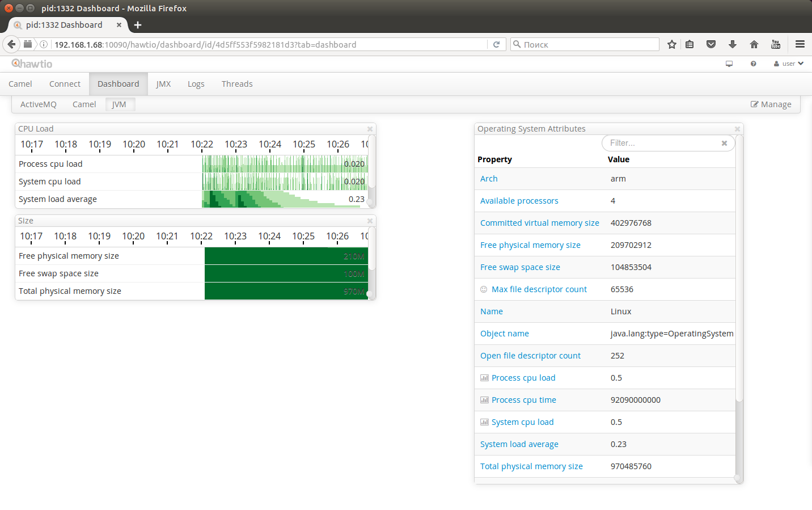Image resolution: width=812 pixels, height=510 pixels.
Task: Go to Firefox home page icon
Action: 754,44
